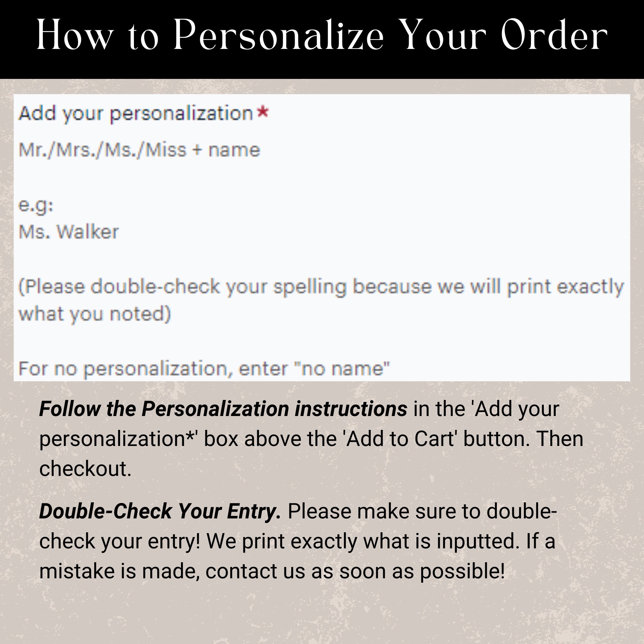Click the word 'Personalize' in the title banner
The height and width of the screenshot is (644, 644).
[x=279, y=35]
